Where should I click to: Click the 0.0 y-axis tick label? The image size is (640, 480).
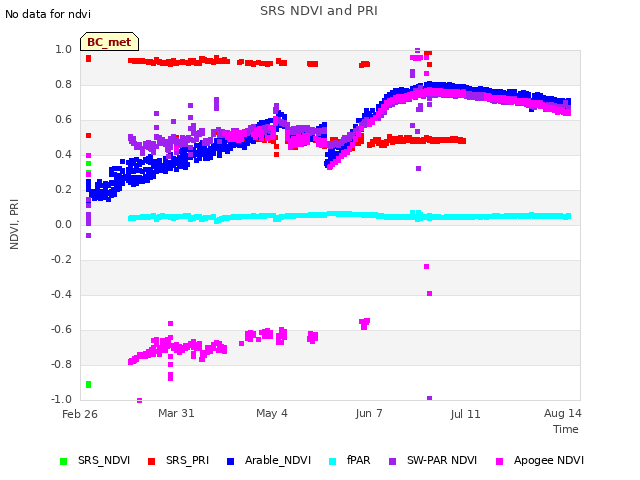(64, 224)
